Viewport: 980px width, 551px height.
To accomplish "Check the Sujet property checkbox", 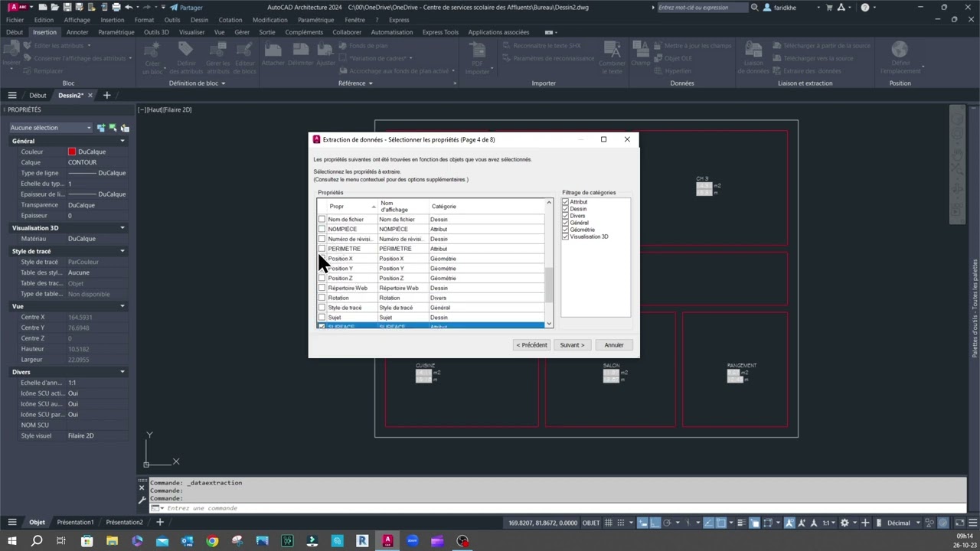I will click(322, 317).
